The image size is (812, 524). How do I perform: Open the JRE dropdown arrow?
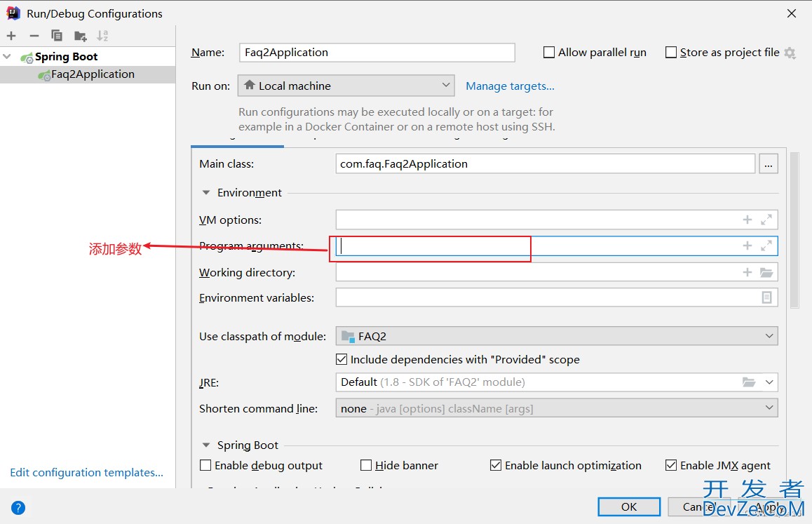coord(769,382)
